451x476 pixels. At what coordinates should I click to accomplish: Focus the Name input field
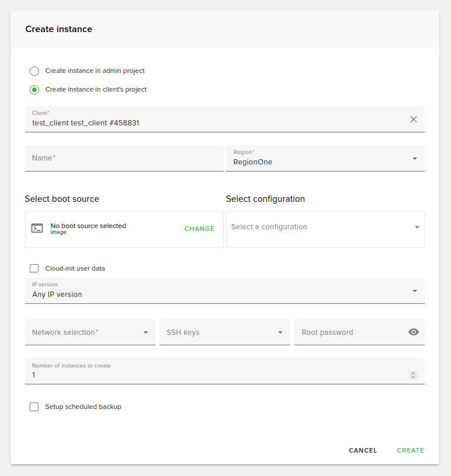(x=124, y=158)
